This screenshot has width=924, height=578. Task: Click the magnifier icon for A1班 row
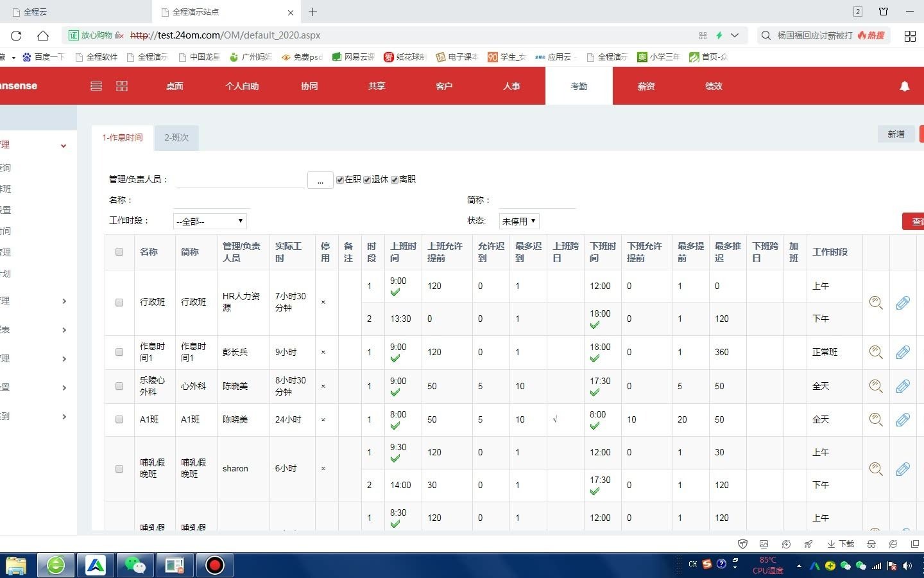click(876, 419)
